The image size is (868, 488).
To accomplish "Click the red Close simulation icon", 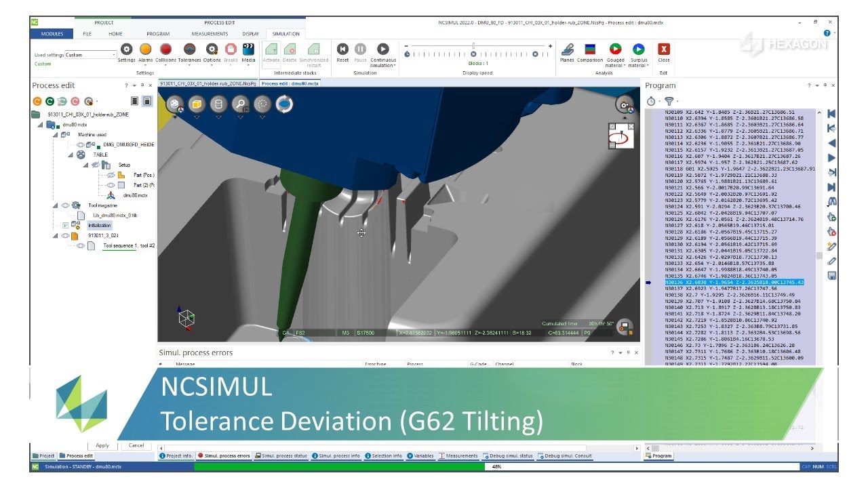I will tap(664, 49).
